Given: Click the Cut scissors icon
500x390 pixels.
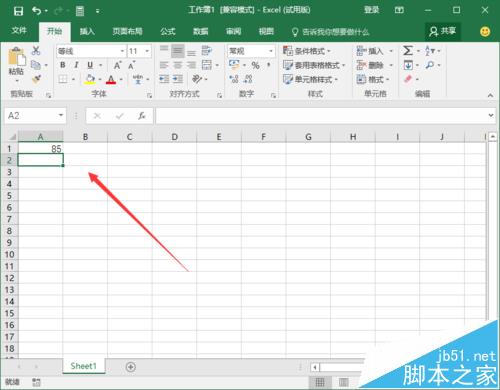Looking at the screenshot, I should pyautogui.click(x=36, y=51).
